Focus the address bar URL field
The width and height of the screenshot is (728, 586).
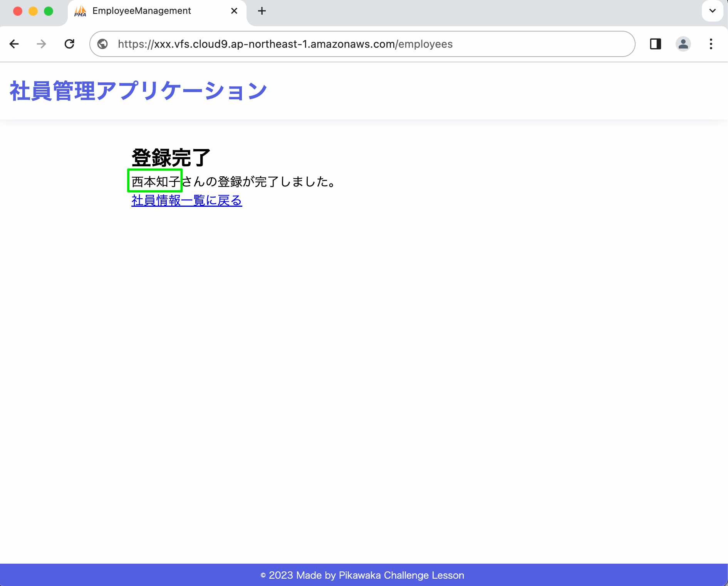coord(285,44)
